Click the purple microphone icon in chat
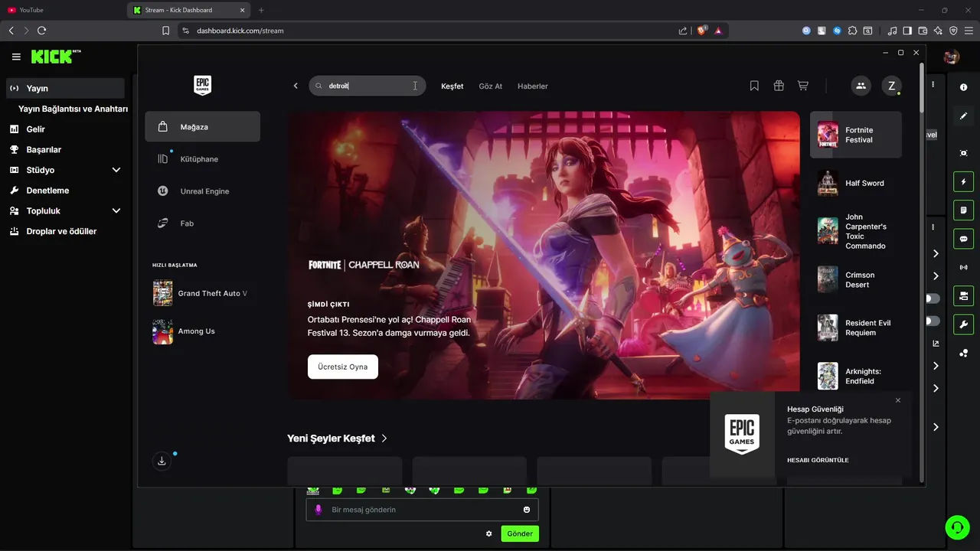980x551 pixels. click(318, 510)
